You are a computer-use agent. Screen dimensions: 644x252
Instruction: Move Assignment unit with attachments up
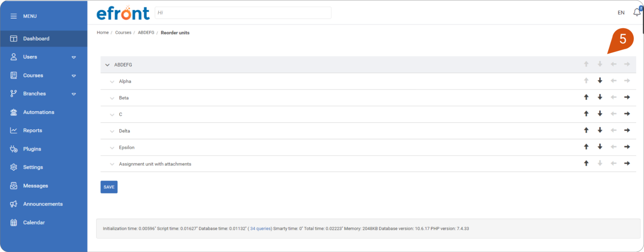tap(586, 163)
